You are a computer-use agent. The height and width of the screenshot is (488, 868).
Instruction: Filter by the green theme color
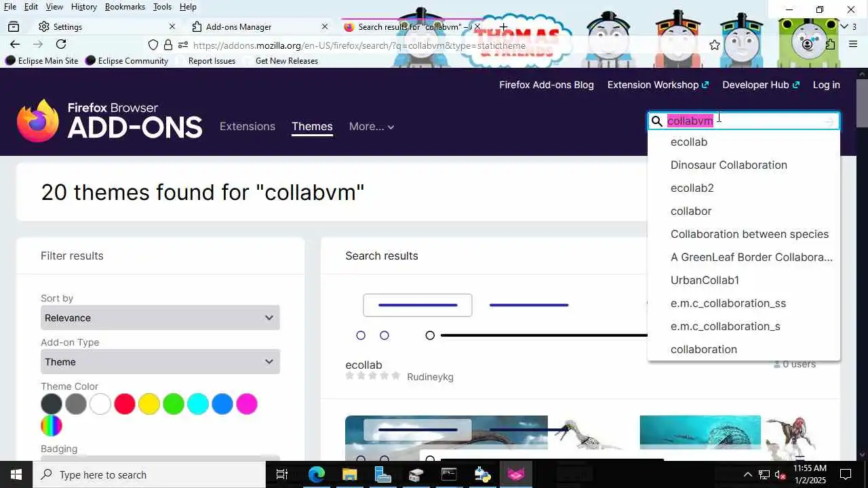pos(174,404)
